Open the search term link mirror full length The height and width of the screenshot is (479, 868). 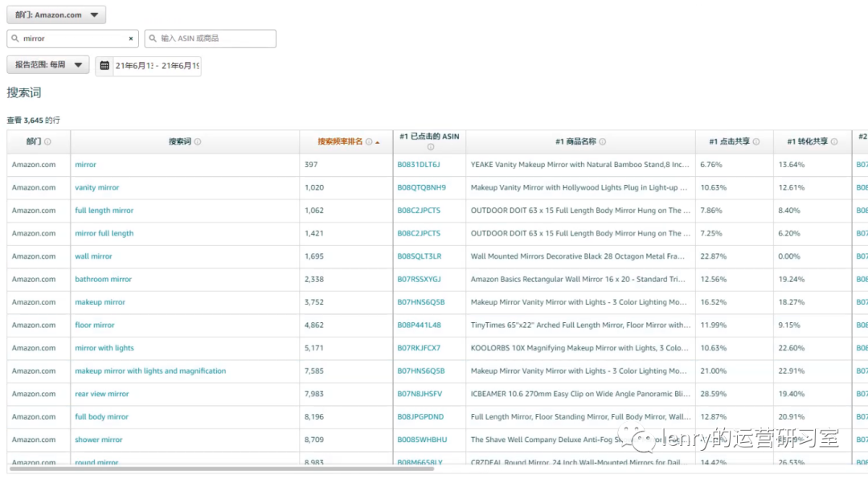(x=104, y=234)
